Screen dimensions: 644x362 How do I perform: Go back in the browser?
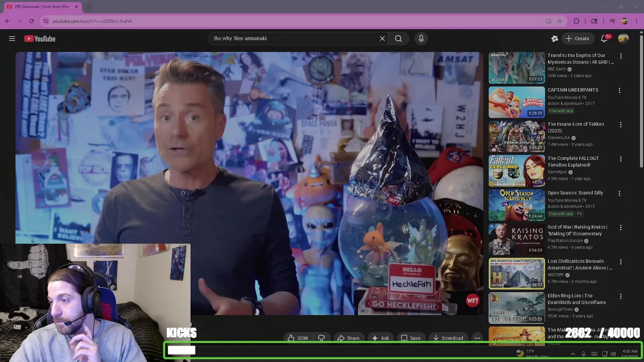[x=7, y=21]
